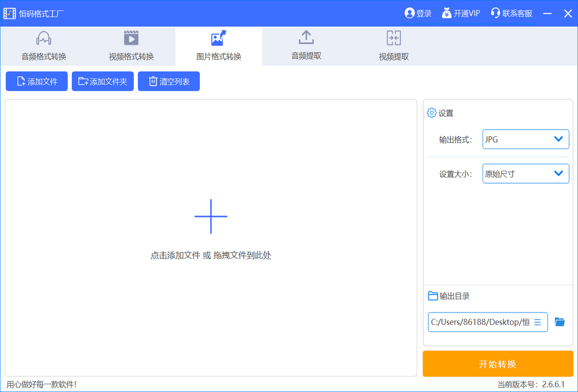This screenshot has width=578, height=392.
Task: Open 开通VIP in title bar
Action: 461,13
